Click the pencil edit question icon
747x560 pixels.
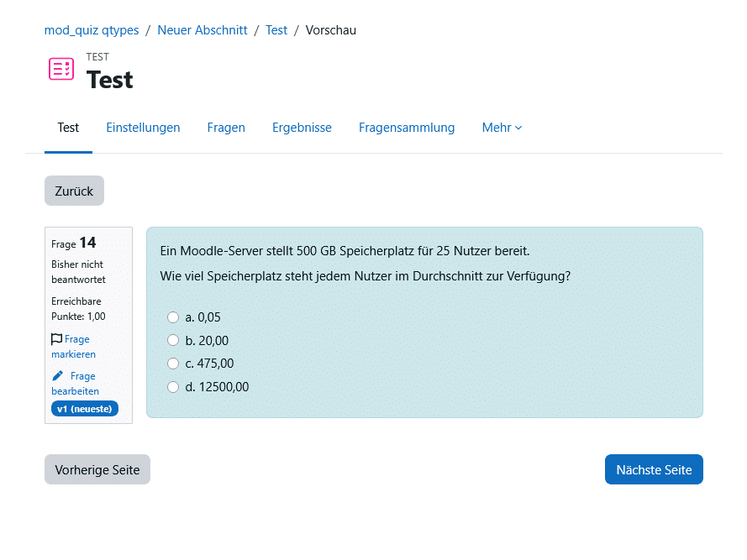click(x=57, y=376)
